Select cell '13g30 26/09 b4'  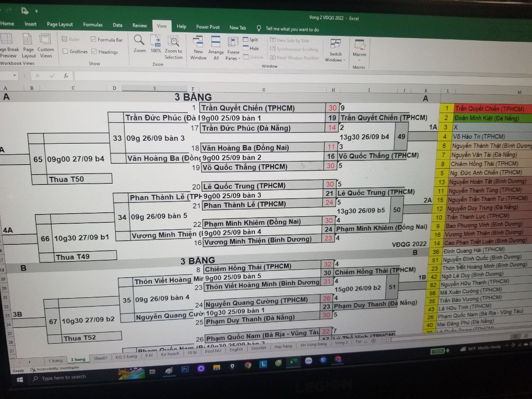coord(366,137)
